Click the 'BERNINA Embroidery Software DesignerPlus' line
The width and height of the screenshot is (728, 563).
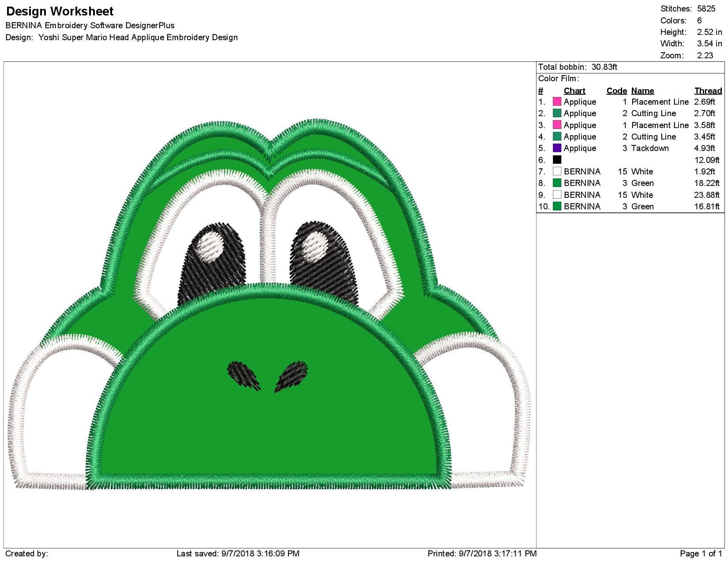pyautogui.click(x=90, y=26)
